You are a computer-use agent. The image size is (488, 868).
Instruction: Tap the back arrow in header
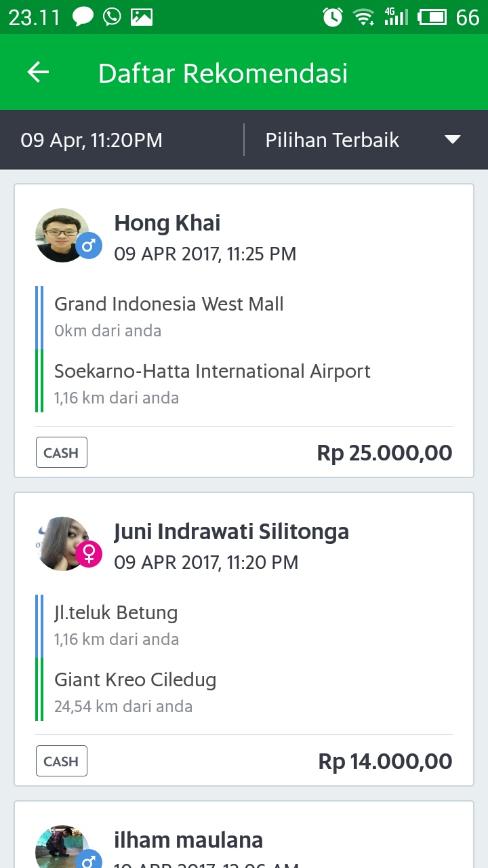(39, 73)
